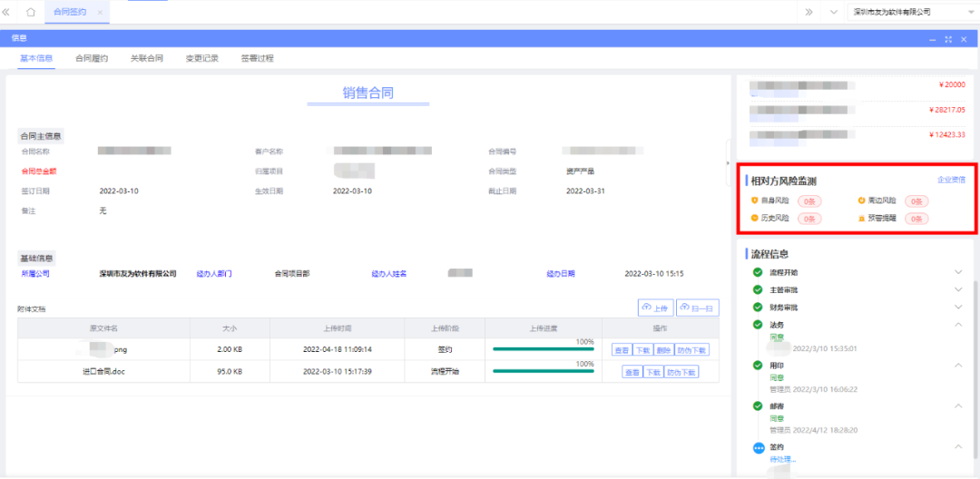Click the ￥12423.33 amount entry

(946, 134)
